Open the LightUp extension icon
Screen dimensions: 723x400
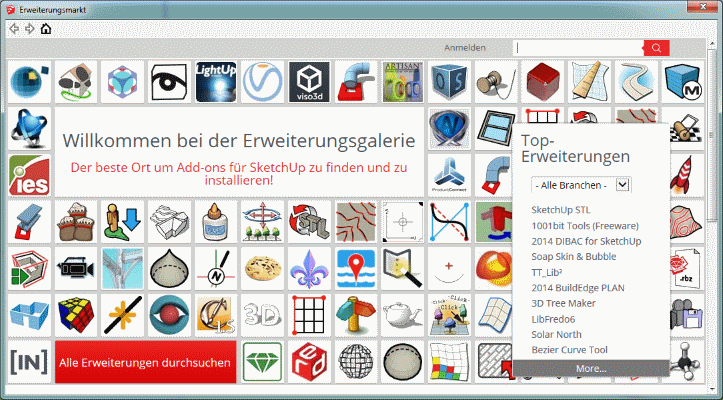215,82
